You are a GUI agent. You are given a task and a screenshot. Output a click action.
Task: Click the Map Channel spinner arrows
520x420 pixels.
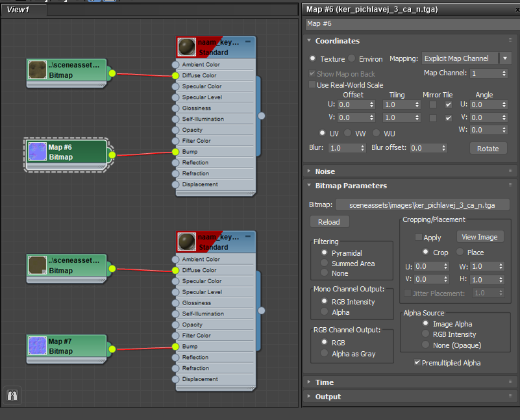tap(504, 73)
